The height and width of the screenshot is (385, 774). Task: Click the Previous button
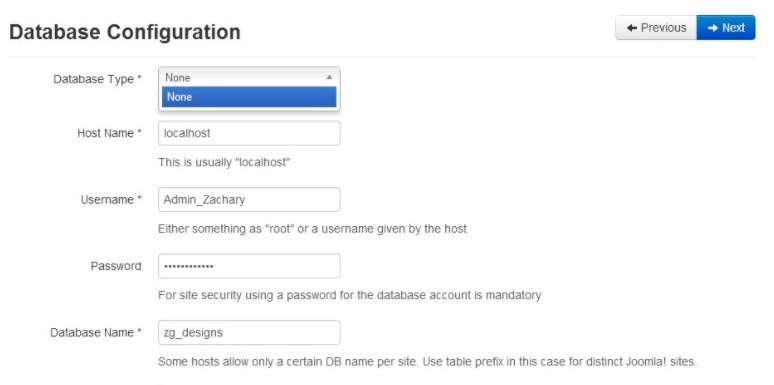pos(656,28)
